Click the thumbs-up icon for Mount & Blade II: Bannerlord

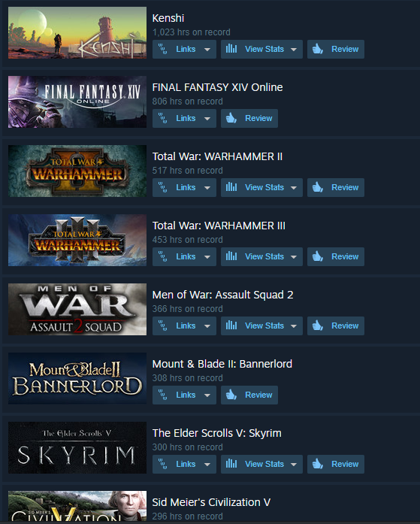(231, 395)
